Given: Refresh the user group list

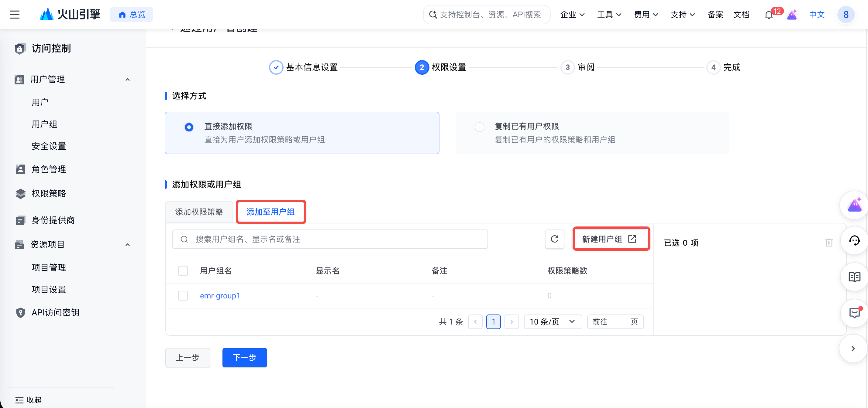Looking at the screenshot, I should click(x=554, y=239).
